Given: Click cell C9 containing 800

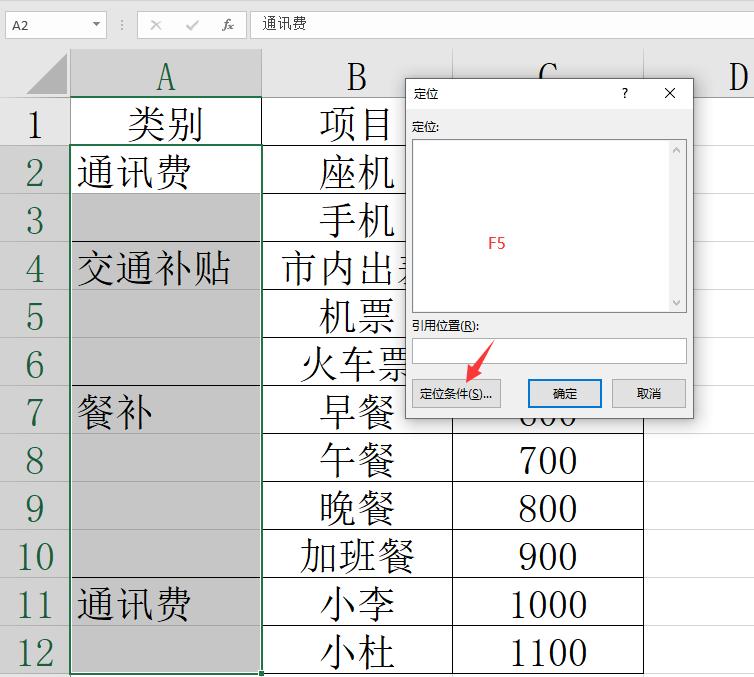Looking at the screenshot, I should click(x=548, y=506).
